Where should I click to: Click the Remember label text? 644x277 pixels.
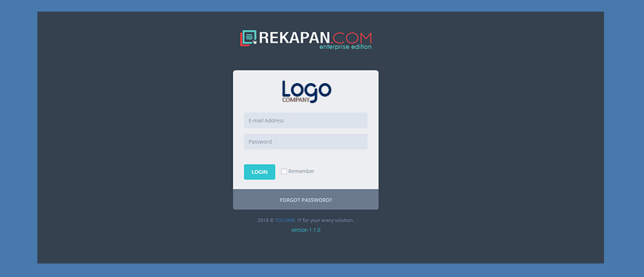coord(301,171)
